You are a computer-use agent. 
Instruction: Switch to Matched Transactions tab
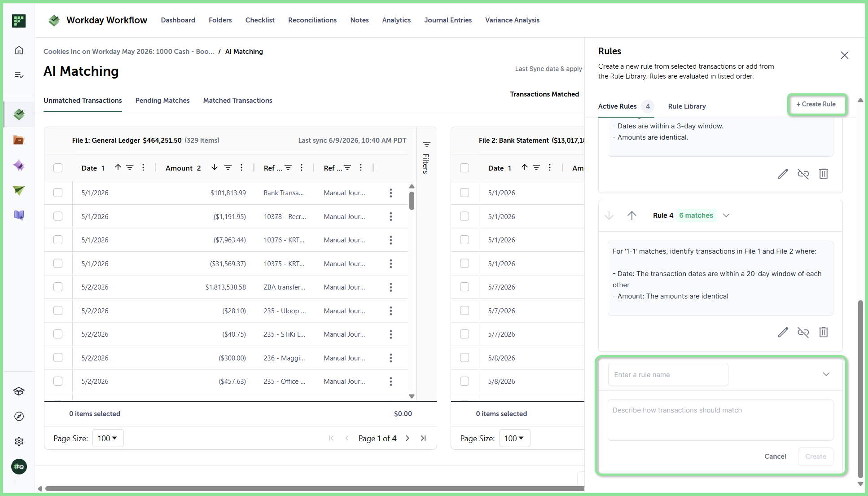pos(238,101)
